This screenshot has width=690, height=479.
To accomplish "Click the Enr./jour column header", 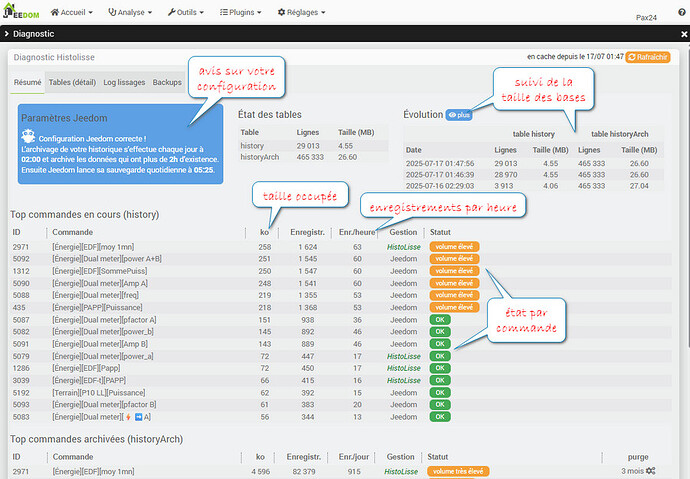I will 354,457.
